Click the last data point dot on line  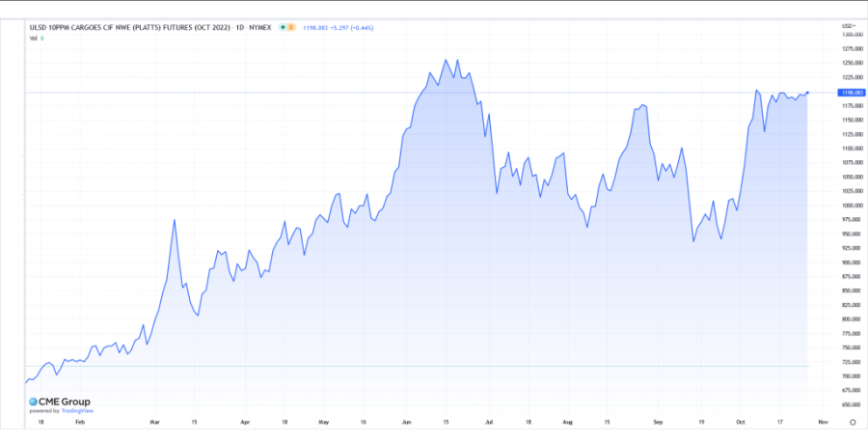807,92
